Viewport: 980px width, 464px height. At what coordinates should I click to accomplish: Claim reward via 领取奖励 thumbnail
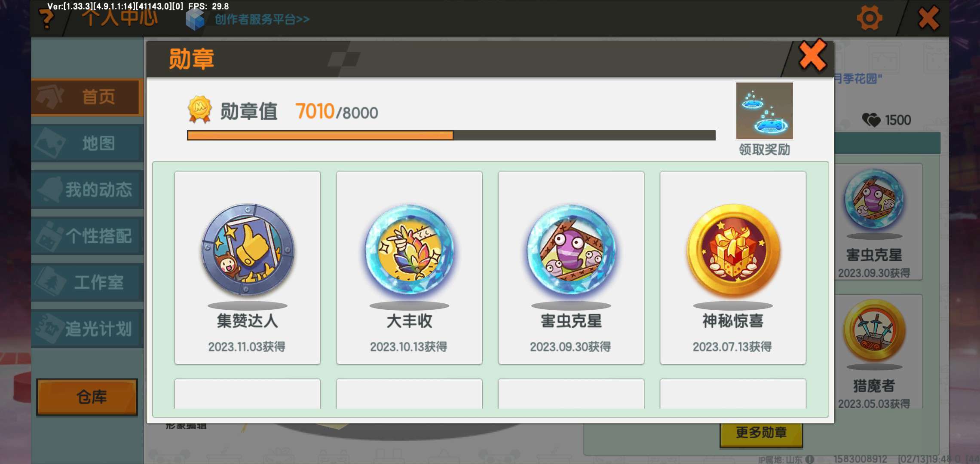click(764, 111)
